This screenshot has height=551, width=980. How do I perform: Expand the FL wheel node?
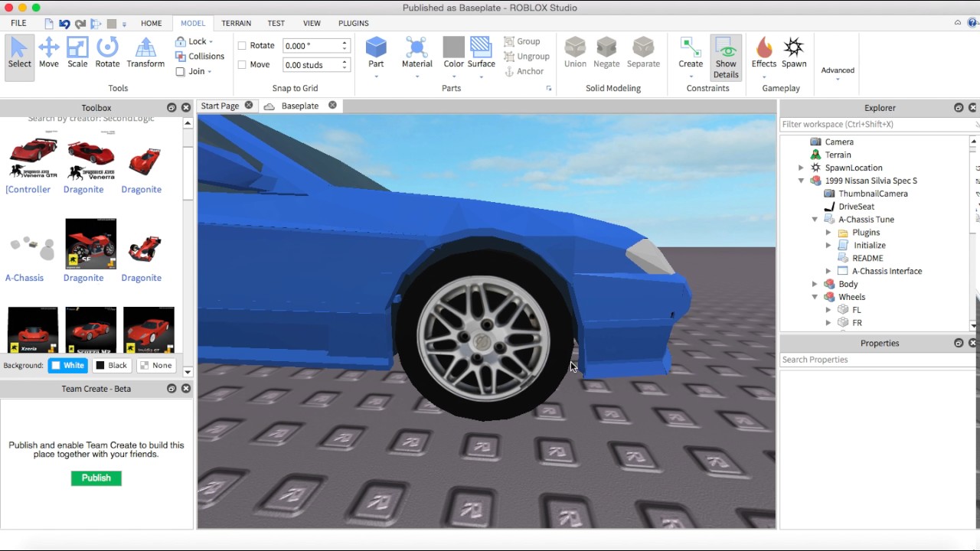pyautogui.click(x=828, y=310)
